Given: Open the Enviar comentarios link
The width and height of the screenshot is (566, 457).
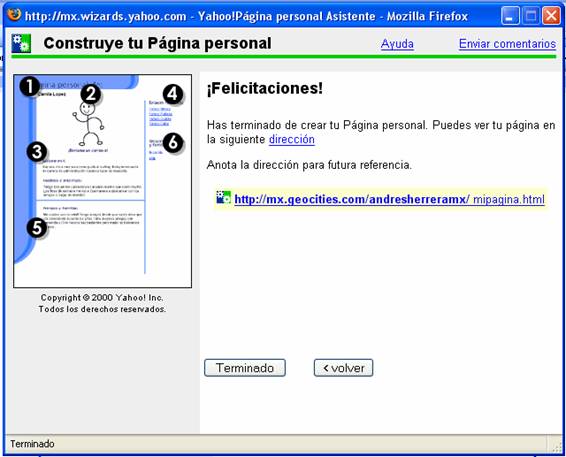Looking at the screenshot, I should click(507, 44).
